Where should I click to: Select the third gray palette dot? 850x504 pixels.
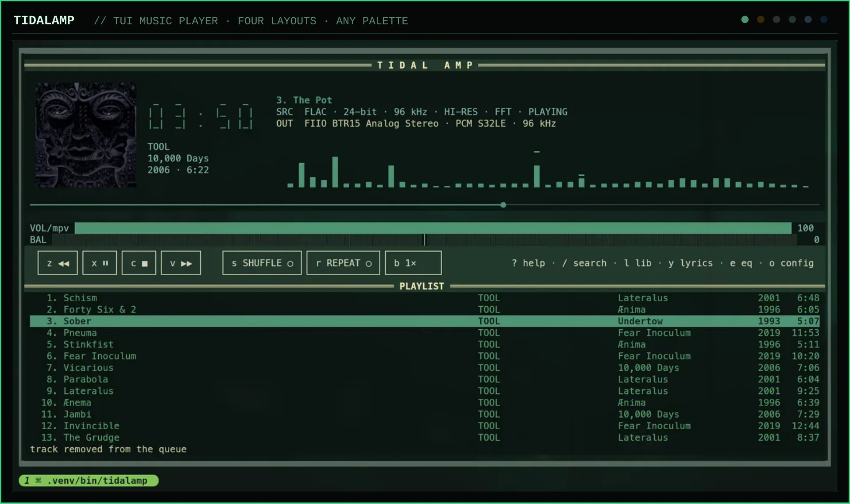tap(777, 19)
